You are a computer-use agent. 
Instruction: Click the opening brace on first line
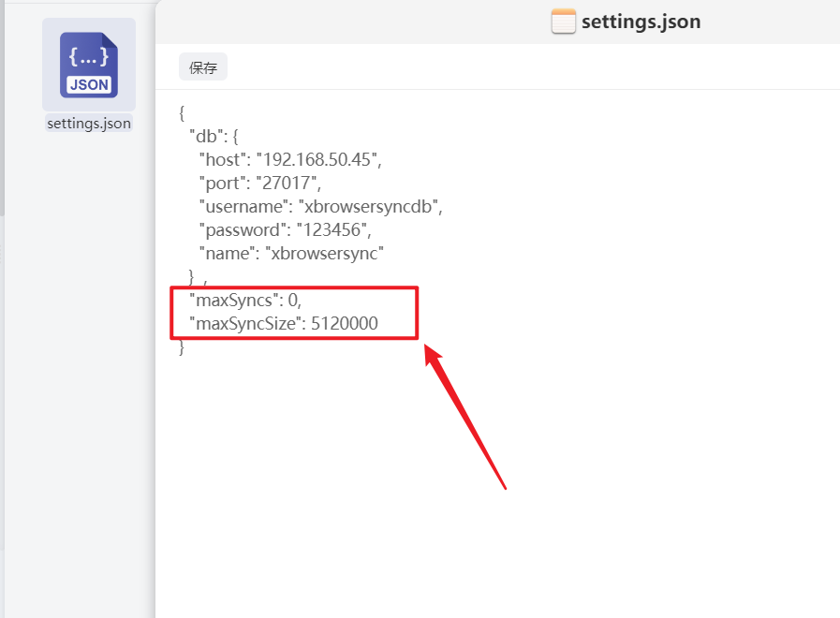click(x=182, y=113)
